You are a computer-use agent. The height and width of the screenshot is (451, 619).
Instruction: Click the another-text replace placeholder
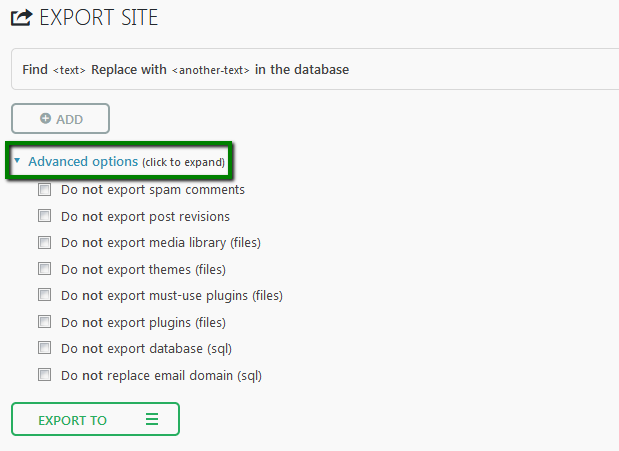tap(211, 70)
